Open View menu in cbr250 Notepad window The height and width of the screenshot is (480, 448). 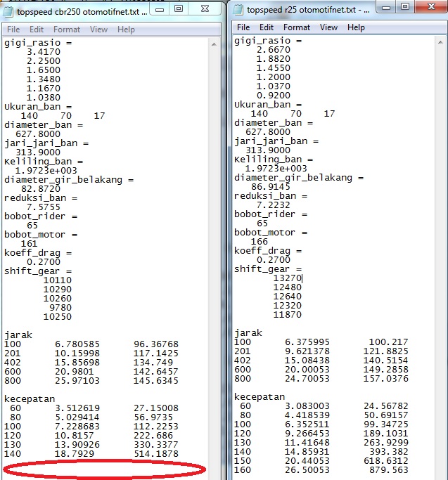[99, 30]
